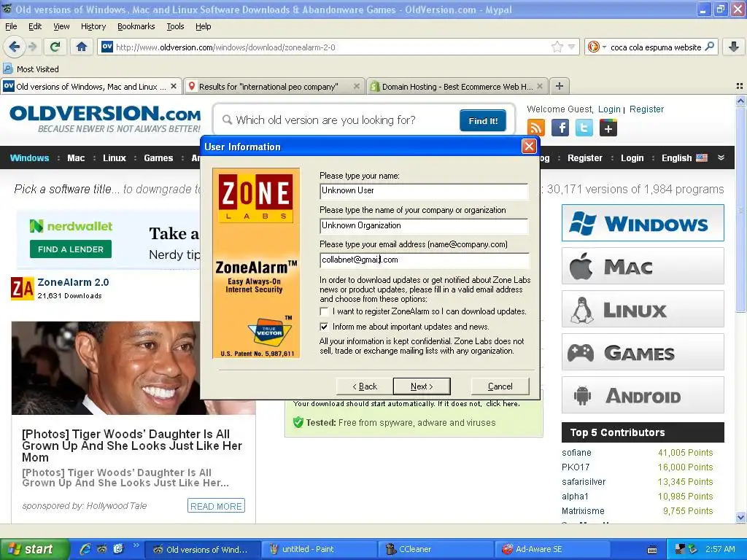Click the search magnifier in search box
The image size is (747, 560).
pyautogui.click(x=709, y=47)
